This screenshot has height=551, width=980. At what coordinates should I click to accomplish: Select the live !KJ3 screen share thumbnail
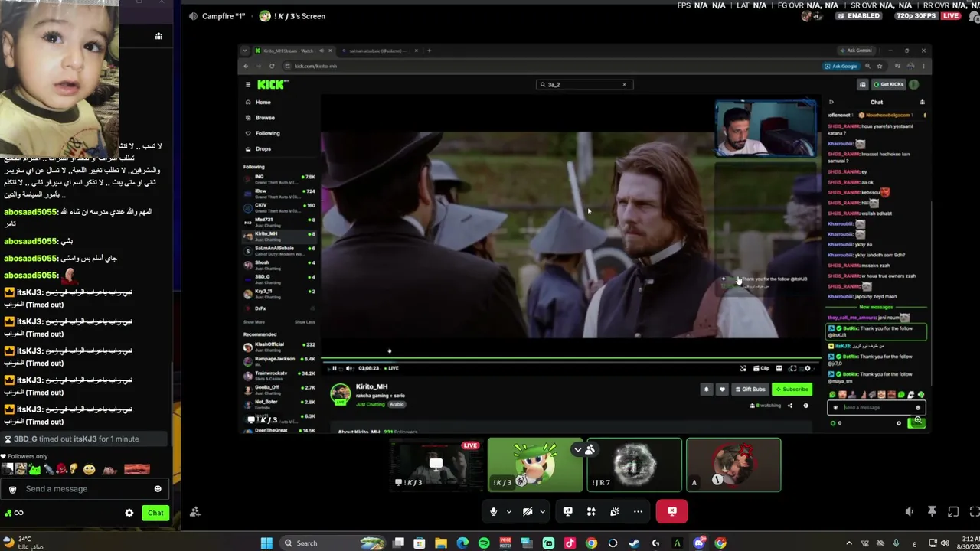[x=436, y=465]
